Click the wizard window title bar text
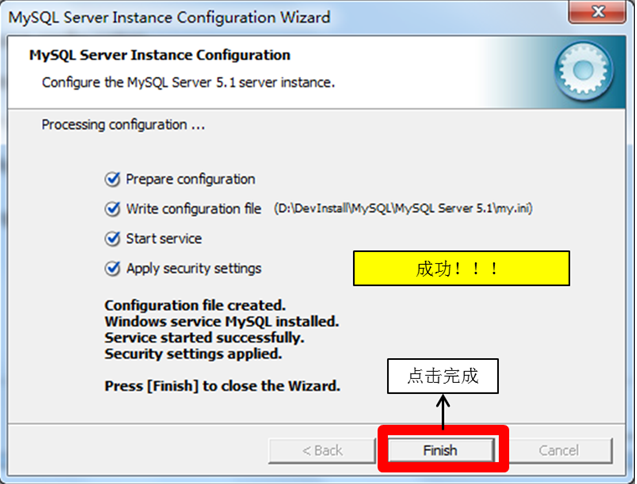The width and height of the screenshot is (637, 484). click(x=169, y=18)
